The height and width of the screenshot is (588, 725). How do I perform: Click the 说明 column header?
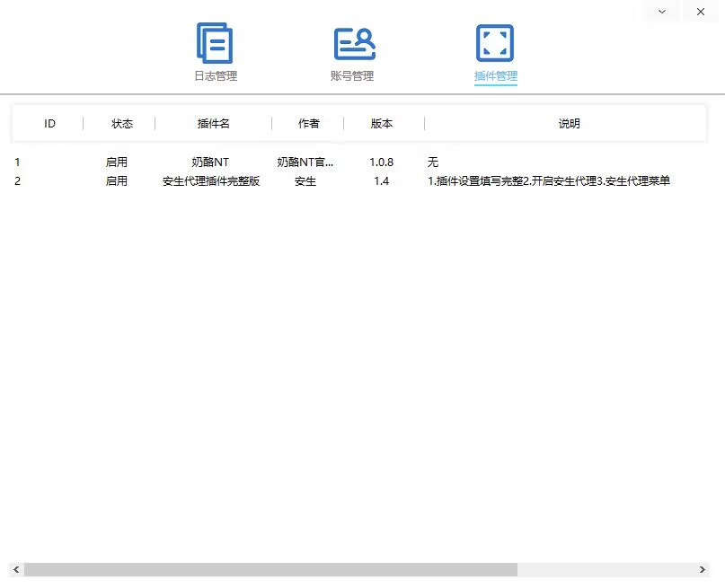coord(569,124)
